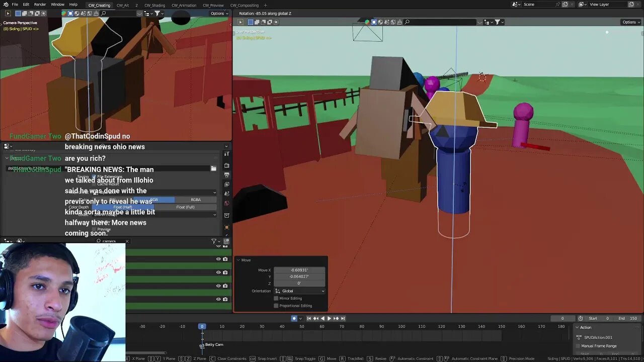This screenshot has height=362, width=644.
Task: Collapse the Move operator panel
Action: click(x=238, y=260)
